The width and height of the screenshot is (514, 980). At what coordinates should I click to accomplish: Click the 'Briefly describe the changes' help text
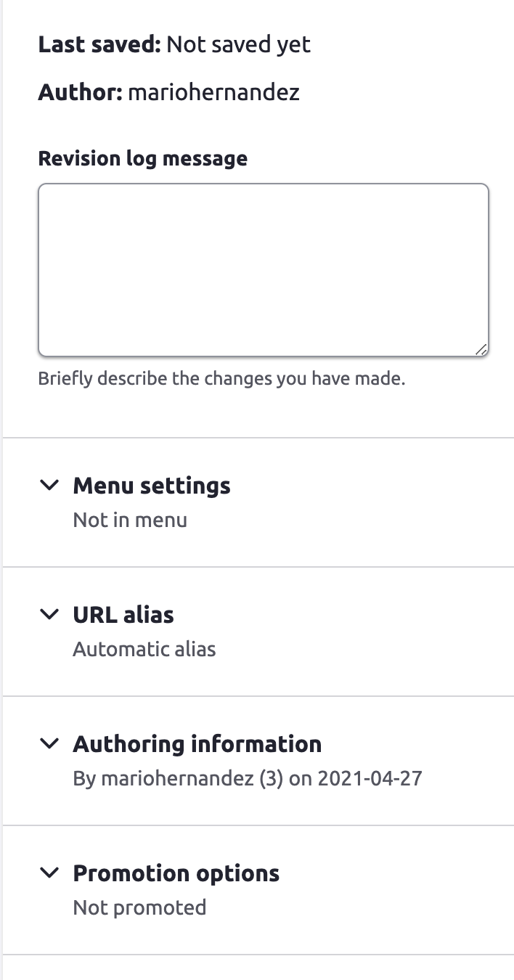pyautogui.click(x=221, y=378)
